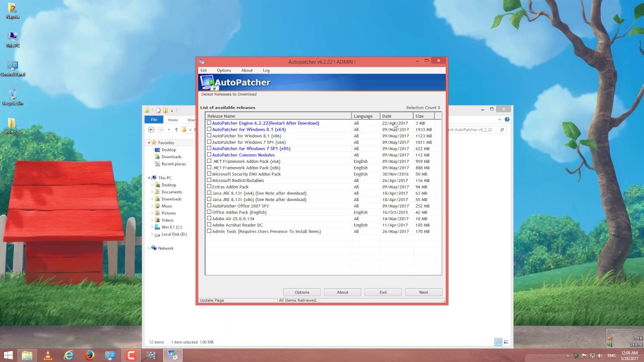
Task: Open the shortcuts folder on desktop
Action: (x=12, y=126)
